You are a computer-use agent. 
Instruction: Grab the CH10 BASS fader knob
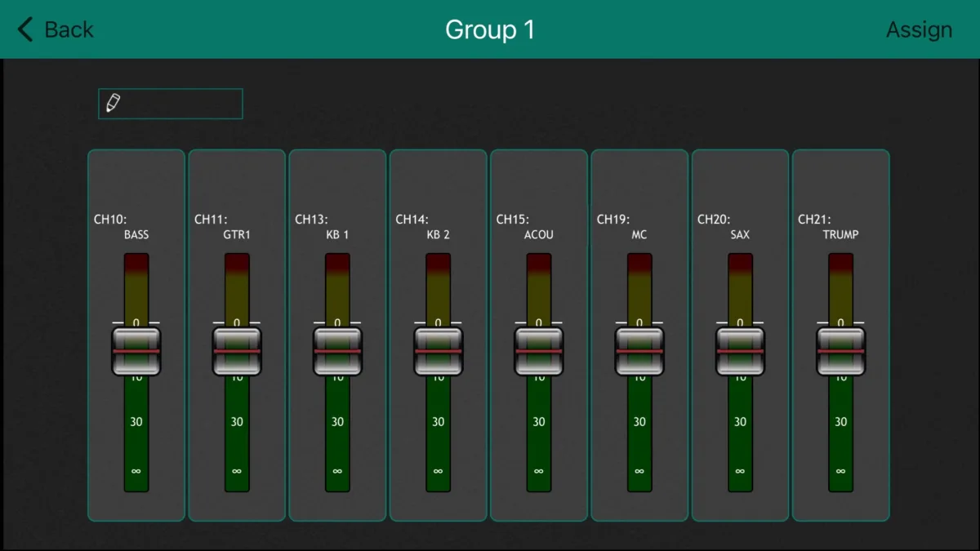[x=136, y=351]
